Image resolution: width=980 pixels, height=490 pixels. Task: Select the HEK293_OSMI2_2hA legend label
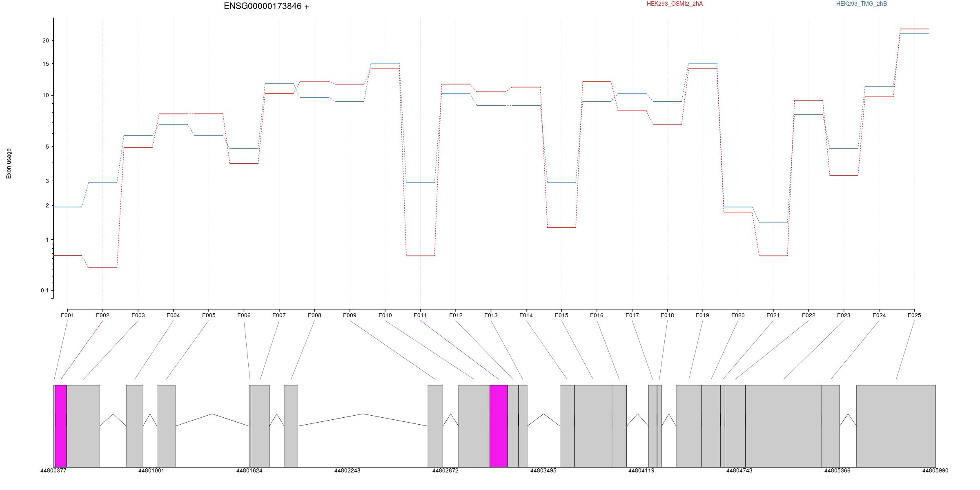(675, 4)
